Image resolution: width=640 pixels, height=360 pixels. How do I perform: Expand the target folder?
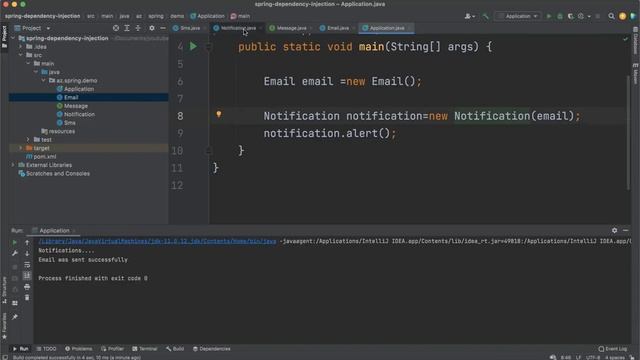click(21, 148)
